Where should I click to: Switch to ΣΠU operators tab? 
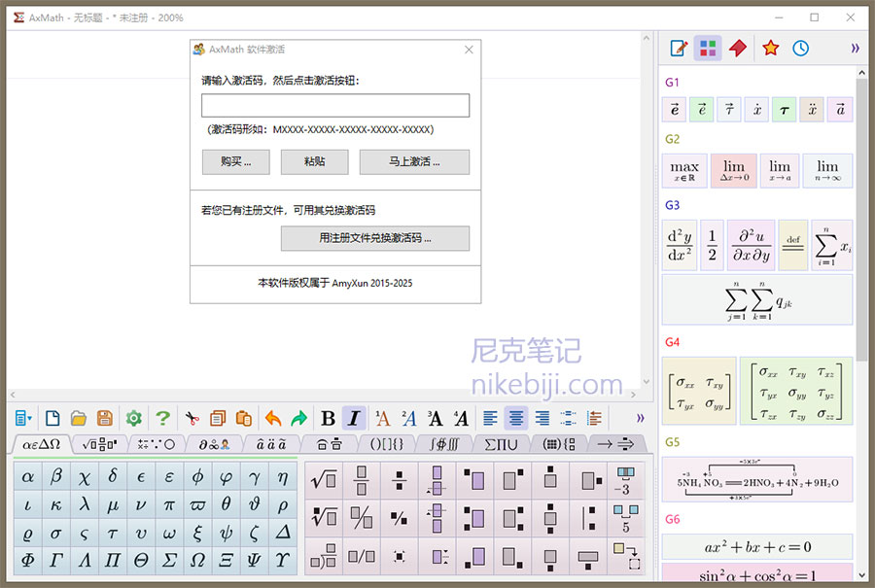(501, 444)
